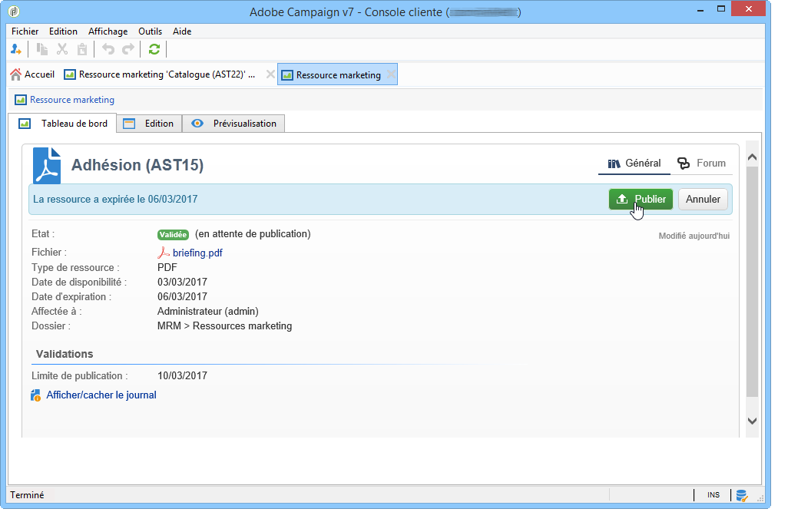Click the green Refresh icon

154,49
